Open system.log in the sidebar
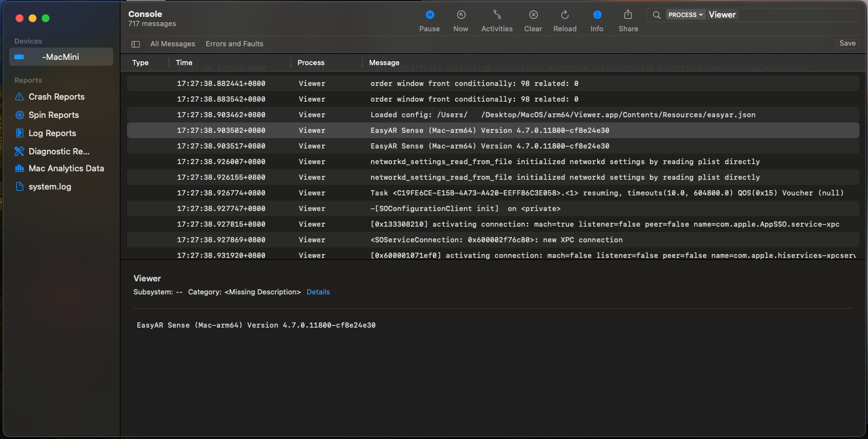Screen dimensions: 868x439 pos(49,186)
